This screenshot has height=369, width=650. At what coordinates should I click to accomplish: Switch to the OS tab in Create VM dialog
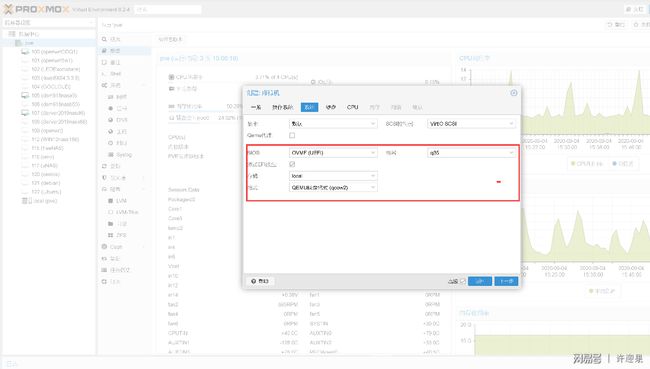[282, 107]
